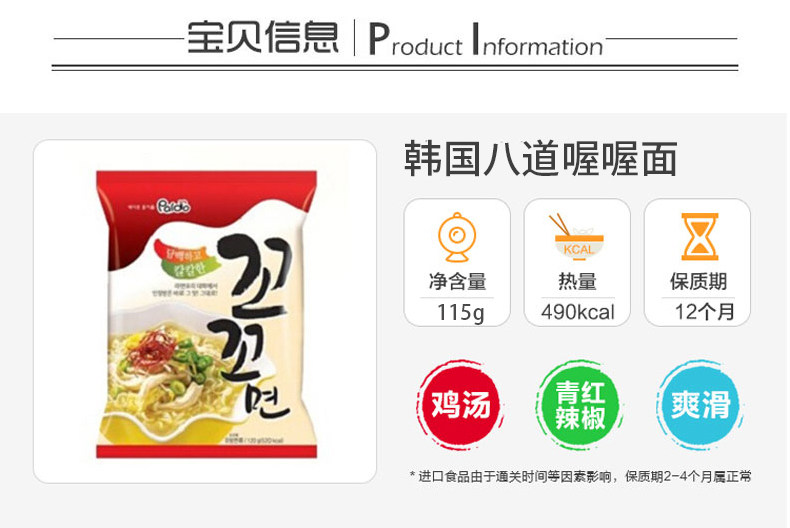Click the imported food shelf-life footnote
The width and height of the screenshot is (790, 528).
(x=580, y=477)
